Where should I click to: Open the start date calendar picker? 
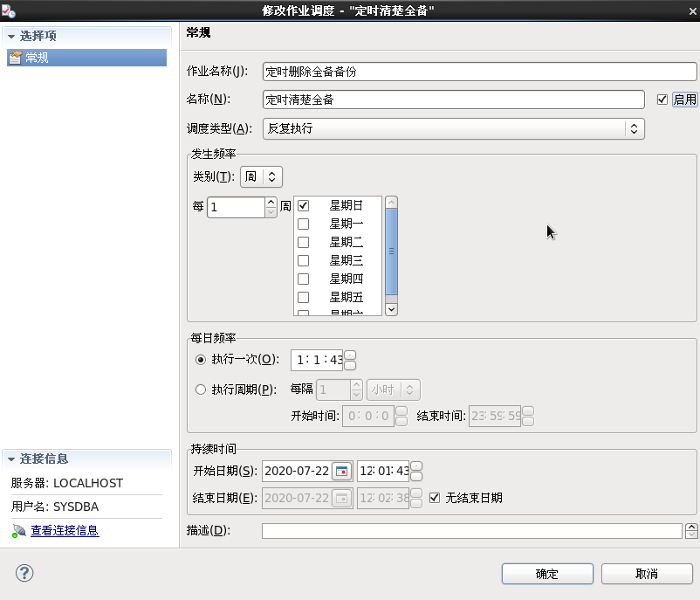pos(341,472)
